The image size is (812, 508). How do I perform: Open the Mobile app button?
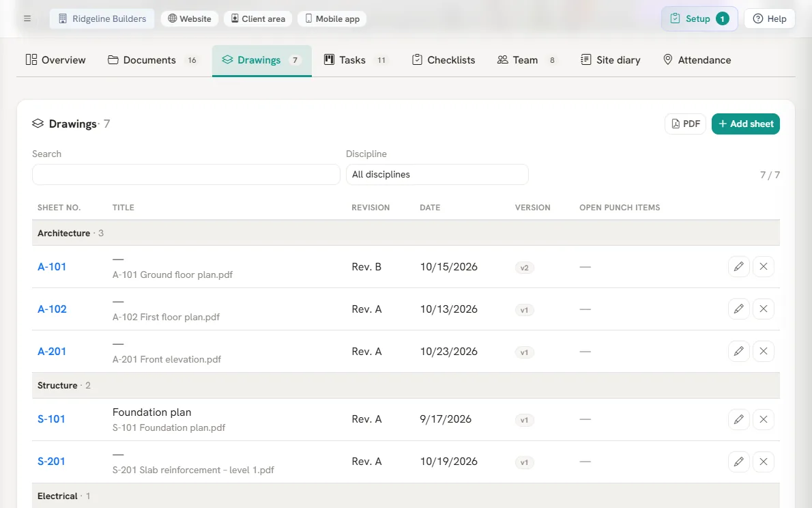pyautogui.click(x=332, y=18)
